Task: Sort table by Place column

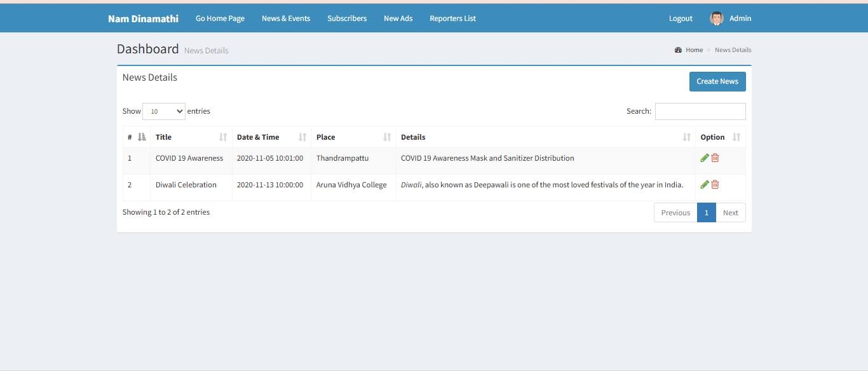Action: pos(353,137)
